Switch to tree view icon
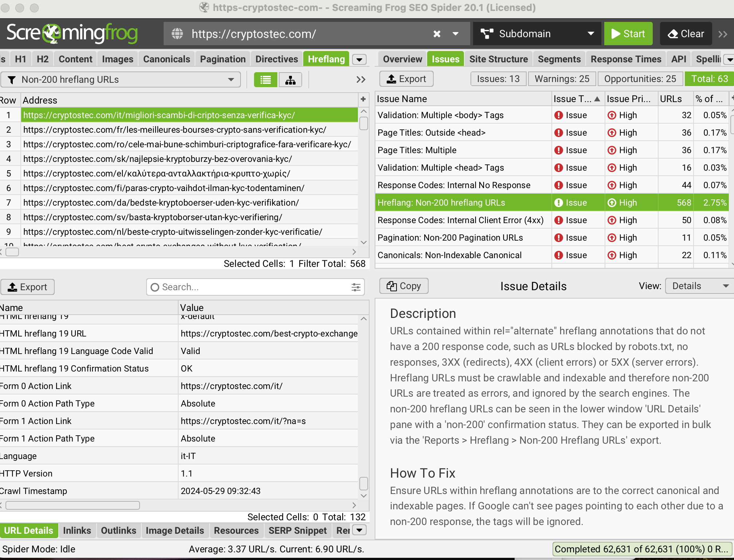Viewport: 734px width, 560px height. click(x=290, y=79)
